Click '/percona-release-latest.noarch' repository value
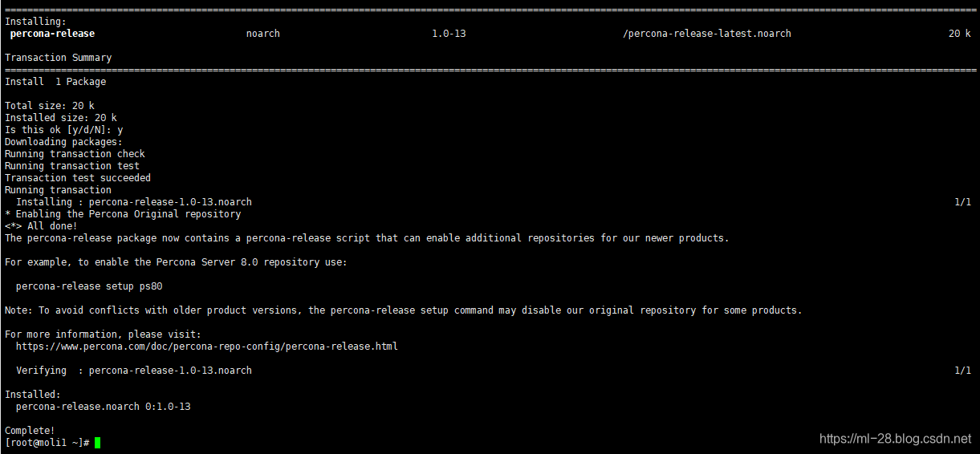This screenshot has height=454, width=980. 707,34
